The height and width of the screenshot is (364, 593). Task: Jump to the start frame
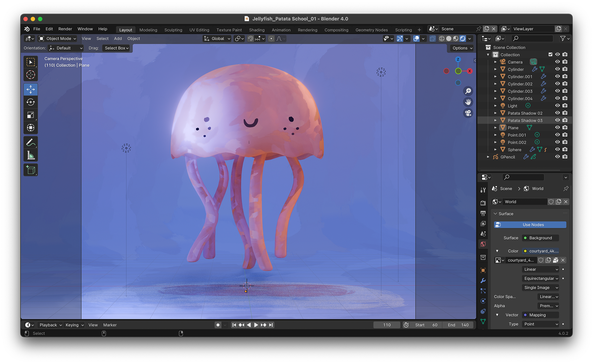click(234, 325)
